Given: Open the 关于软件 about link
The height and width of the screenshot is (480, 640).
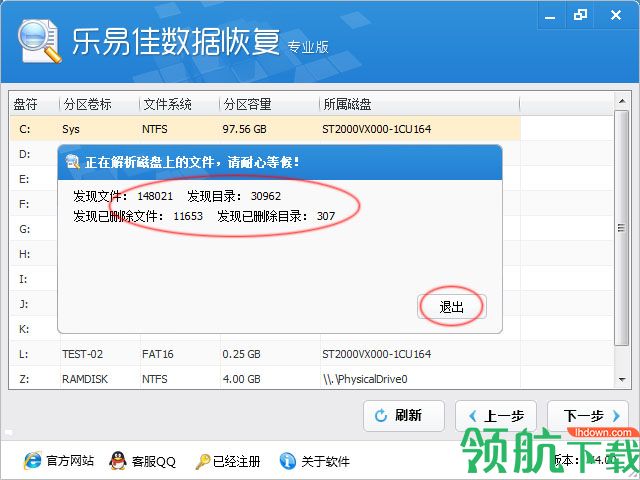Looking at the screenshot, I should 325,461.
